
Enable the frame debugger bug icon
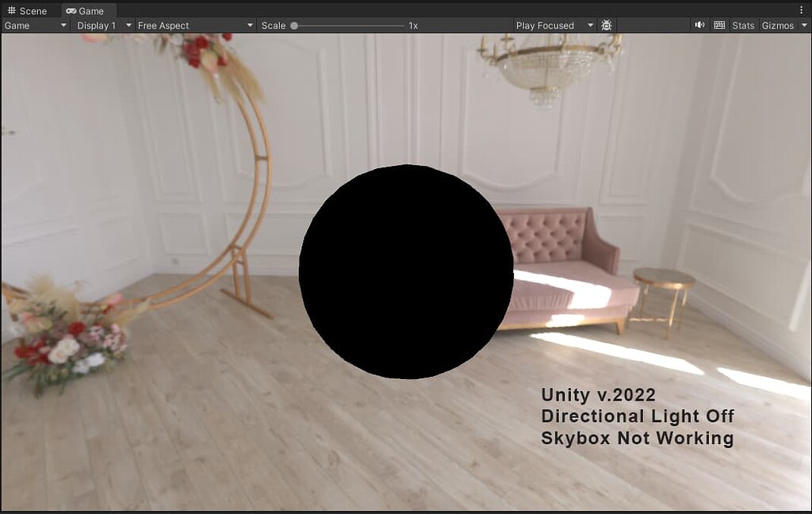tap(606, 25)
